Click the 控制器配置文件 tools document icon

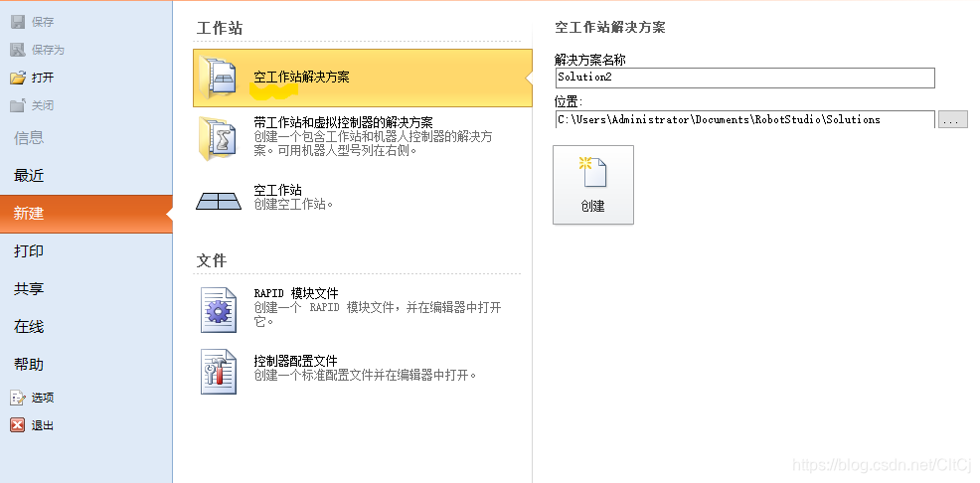(219, 372)
